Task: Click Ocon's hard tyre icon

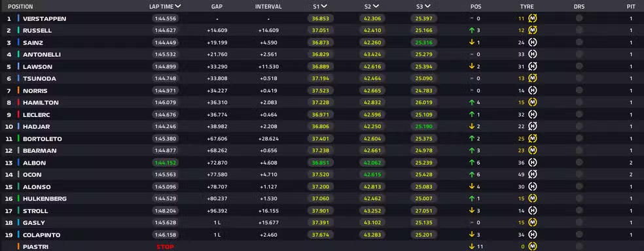Action: 533,175
